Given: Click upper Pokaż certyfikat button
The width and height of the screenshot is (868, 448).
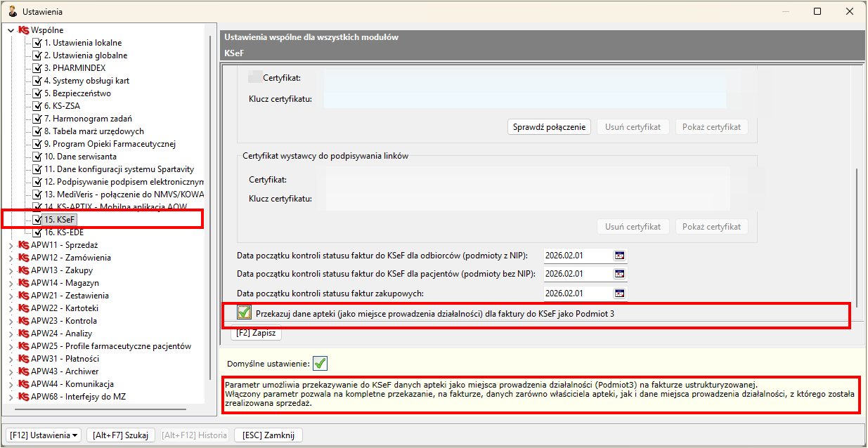Looking at the screenshot, I should click(712, 127).
